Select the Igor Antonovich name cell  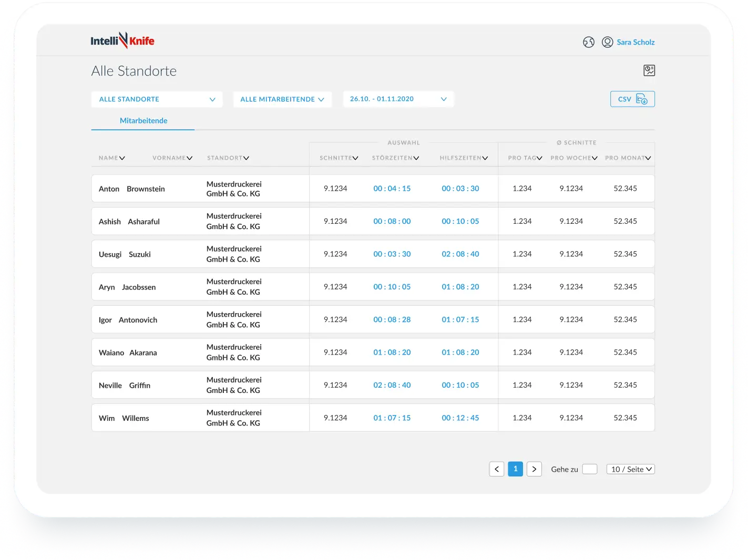pos(128,320)
